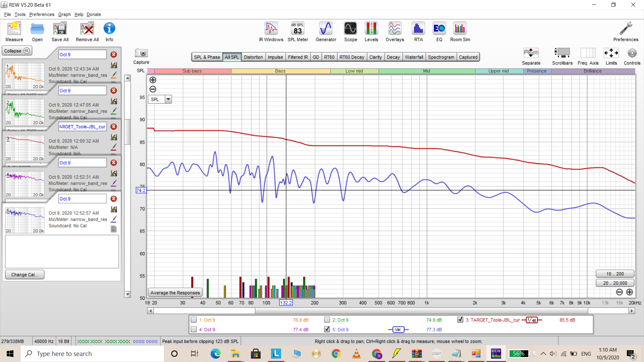The image size is (644, 362).
Task: Open IR Windows settings
Action: pyautogui.click(x=271, y=32)
